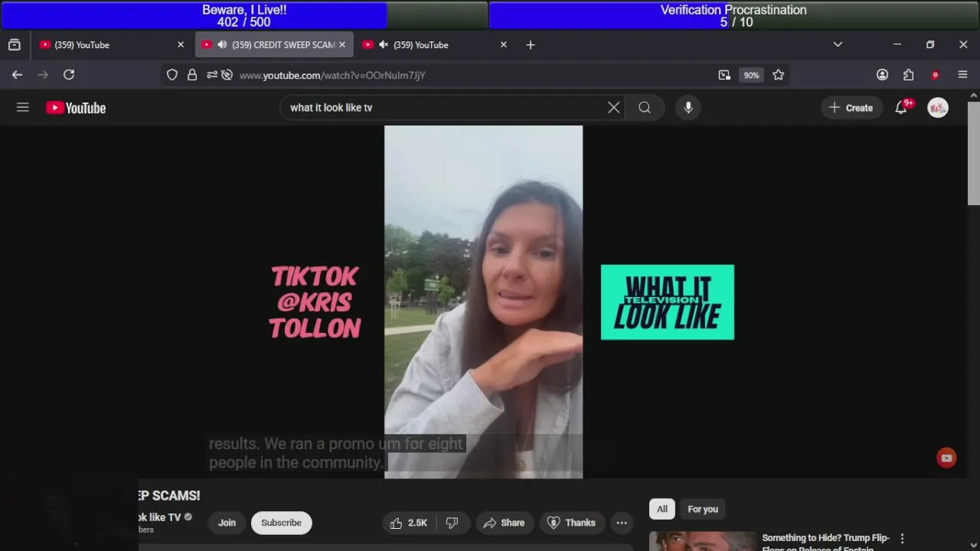Open the Create button
The image size is (980, 551).
(851, 108)
